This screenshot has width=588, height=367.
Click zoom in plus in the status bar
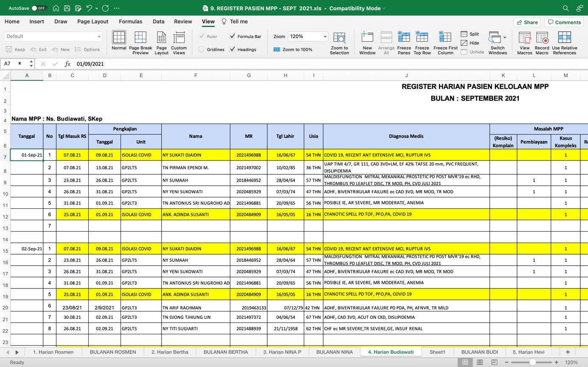pyautogui.click(x=556, y=362)
